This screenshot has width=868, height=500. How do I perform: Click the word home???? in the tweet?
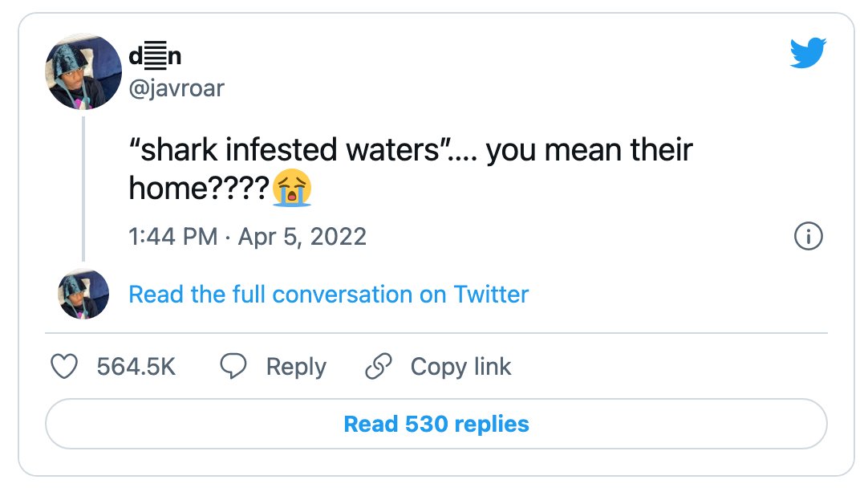199,188
